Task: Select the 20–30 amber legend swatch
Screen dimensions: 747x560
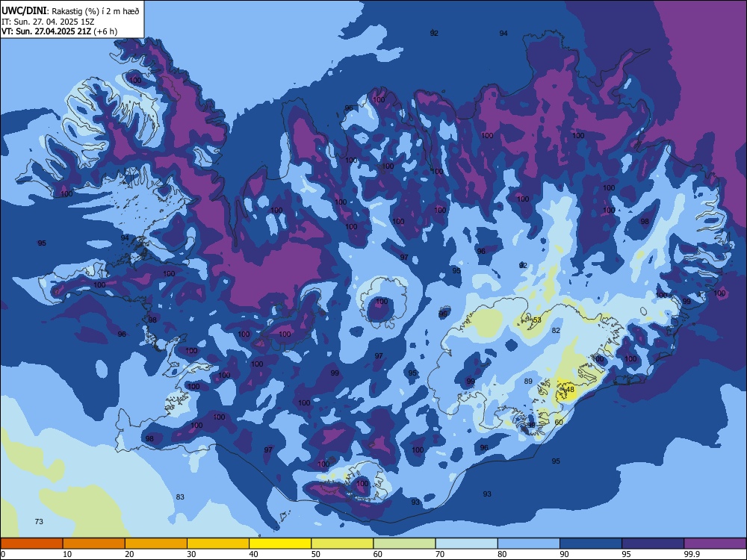Action: pyautogui.click(x=156, y=544)
